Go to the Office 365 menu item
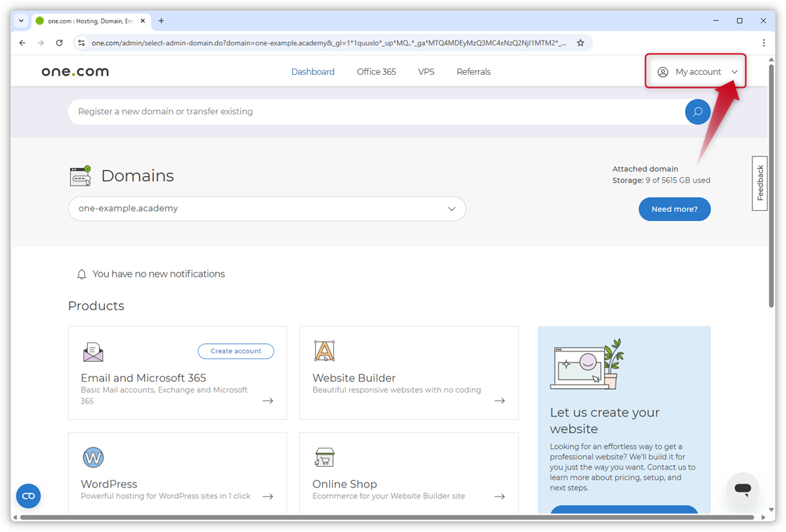 [x=376, y=72]
